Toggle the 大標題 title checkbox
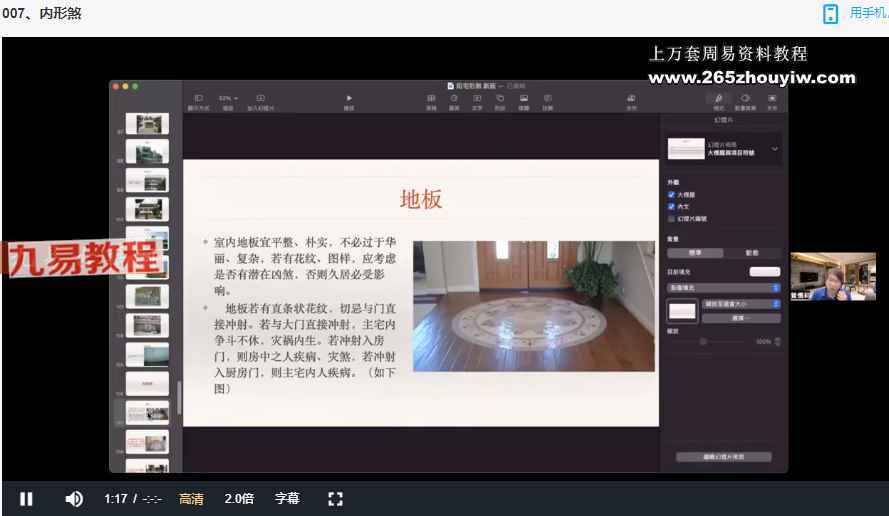Screen dimensions: 889x516 click(671, 195)
